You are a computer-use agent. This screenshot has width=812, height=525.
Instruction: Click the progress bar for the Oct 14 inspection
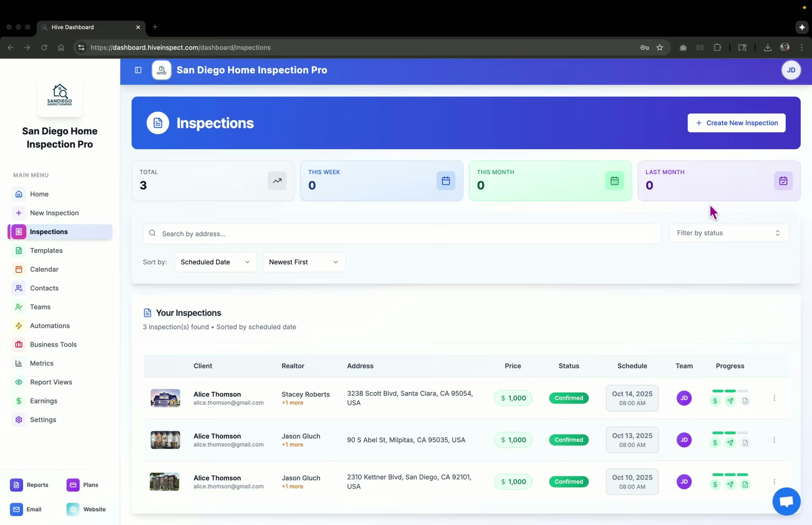click(x=730, y=391)
